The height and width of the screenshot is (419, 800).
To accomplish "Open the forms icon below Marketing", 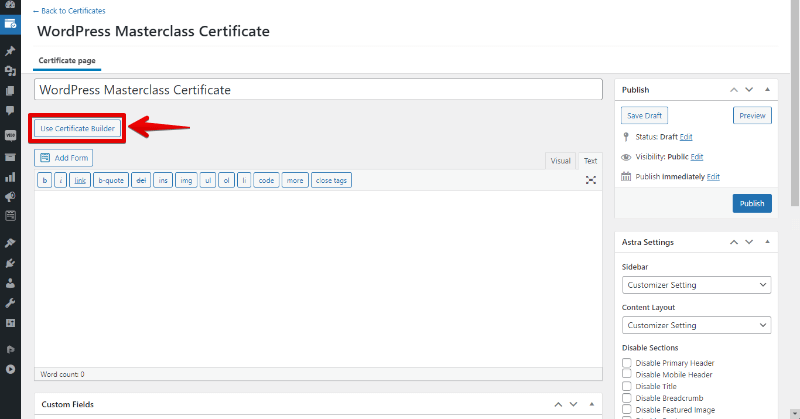I will click(10, 216).
